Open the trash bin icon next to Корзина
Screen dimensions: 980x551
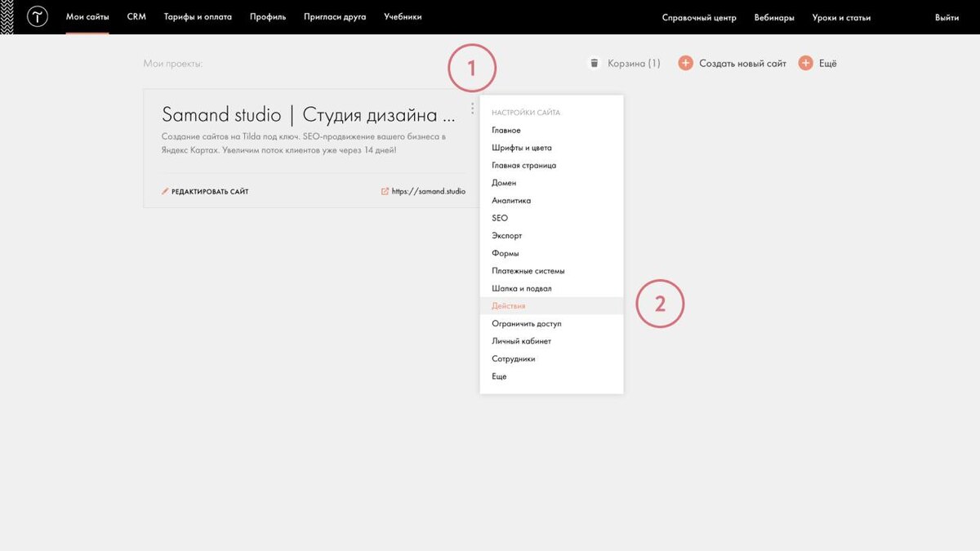(x=595, y=63)
